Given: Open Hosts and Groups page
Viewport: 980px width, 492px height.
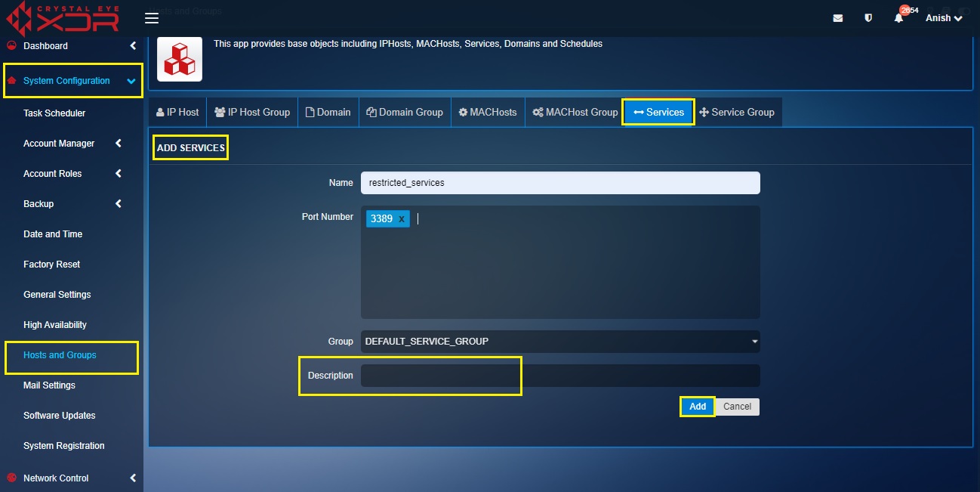Looking at the screenshot, I should (x=60, y=355).
